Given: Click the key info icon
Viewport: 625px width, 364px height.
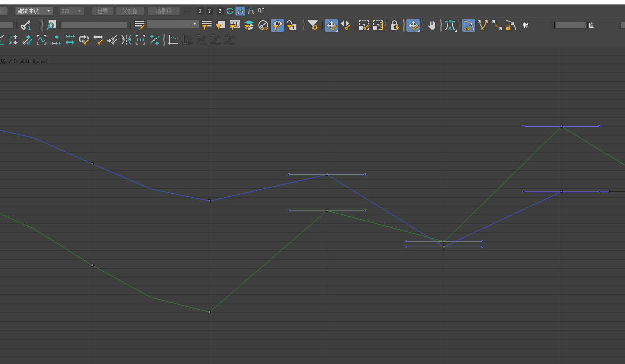Looking at the screenshot, I should (x=26, y=25).
